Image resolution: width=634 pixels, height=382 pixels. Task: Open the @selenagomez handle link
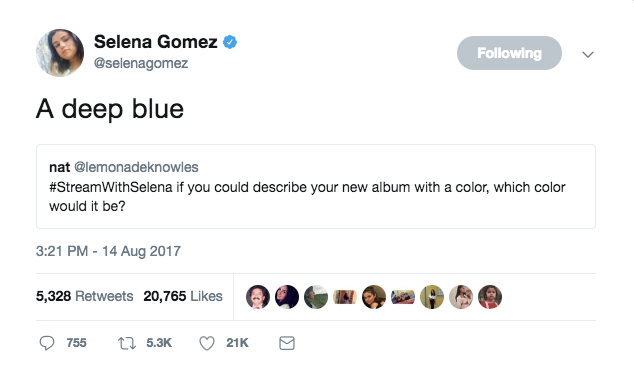click(x=141, y=63)
